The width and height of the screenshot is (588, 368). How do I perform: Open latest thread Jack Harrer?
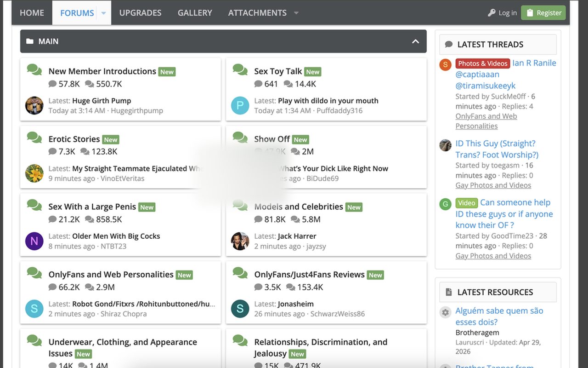(x=297, y=236)
